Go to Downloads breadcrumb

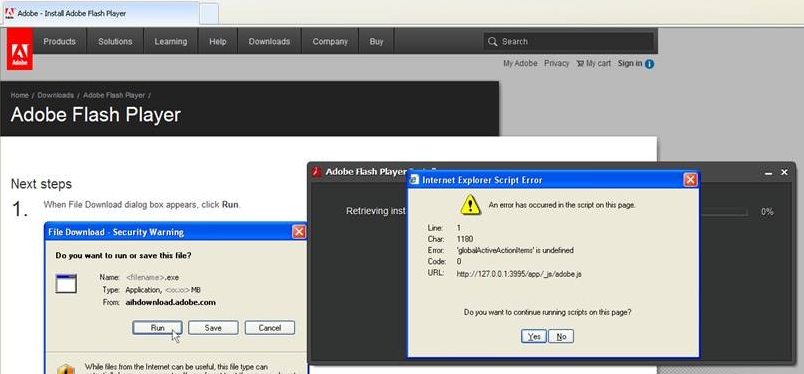55,95
